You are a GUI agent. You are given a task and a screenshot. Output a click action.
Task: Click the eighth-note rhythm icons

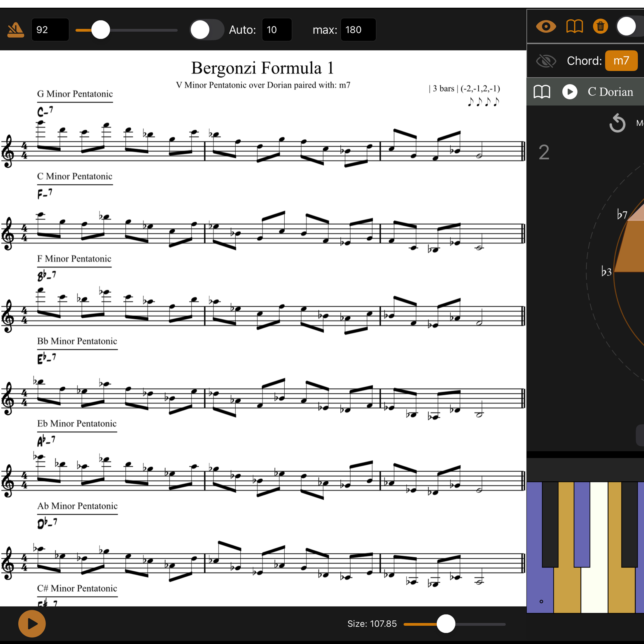483,102
